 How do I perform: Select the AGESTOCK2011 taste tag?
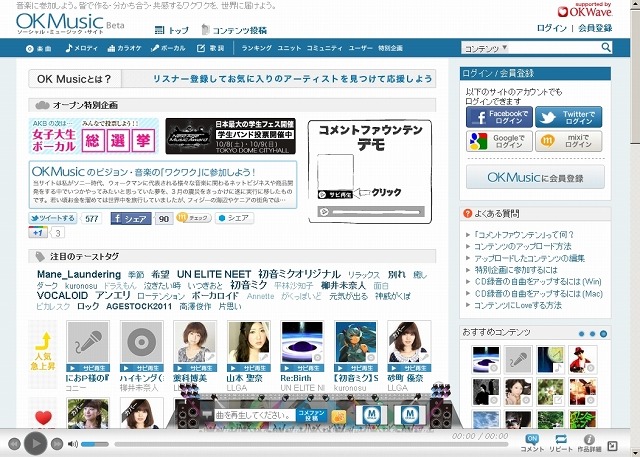tap(139, 306)
